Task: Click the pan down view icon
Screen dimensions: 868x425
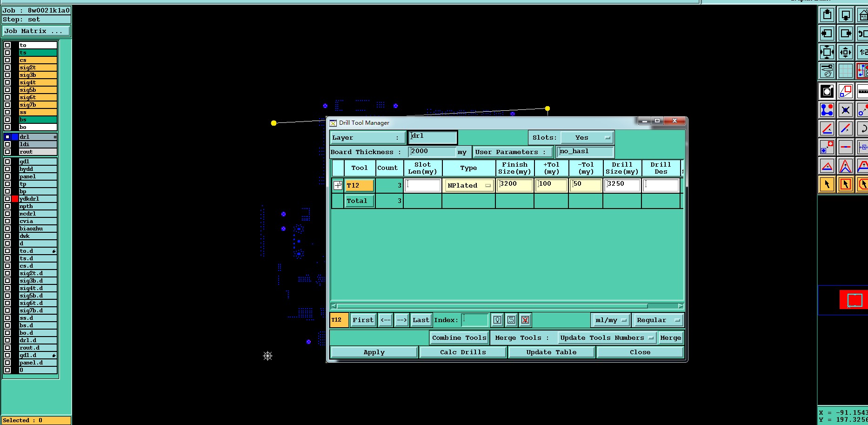Action: click(x=846, y=15)
